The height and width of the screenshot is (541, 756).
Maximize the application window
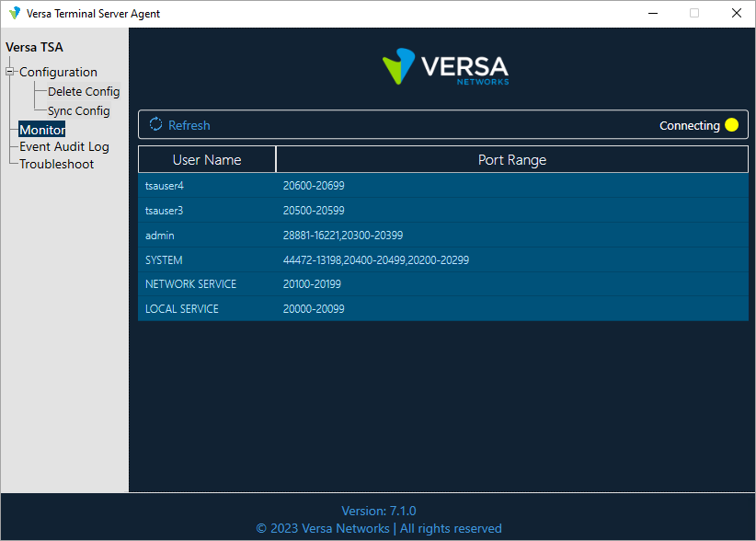click(x=694, y=13)
